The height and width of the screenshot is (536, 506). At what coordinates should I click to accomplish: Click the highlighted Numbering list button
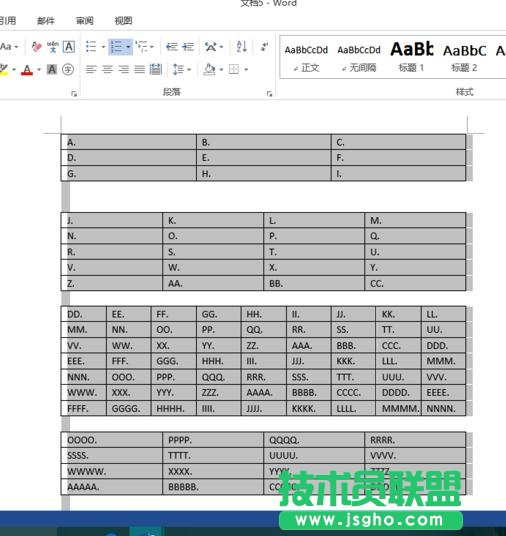[x=117, y=46]
